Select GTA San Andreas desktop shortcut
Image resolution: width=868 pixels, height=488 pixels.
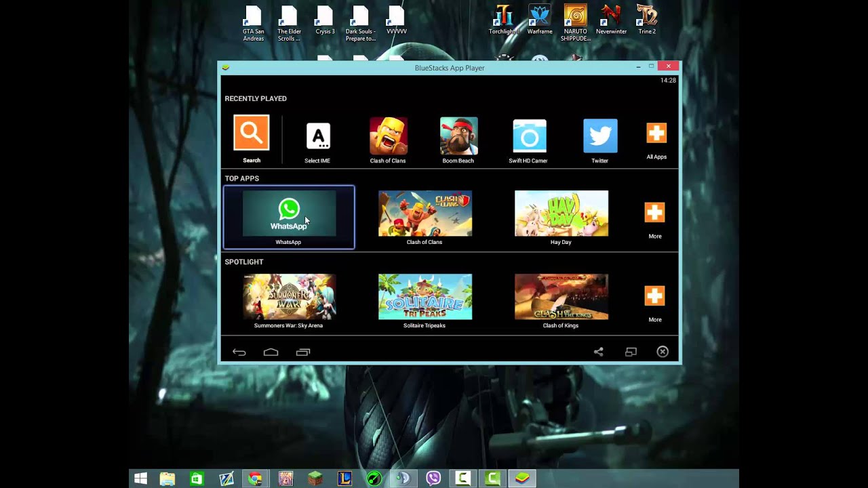point(254,24)
